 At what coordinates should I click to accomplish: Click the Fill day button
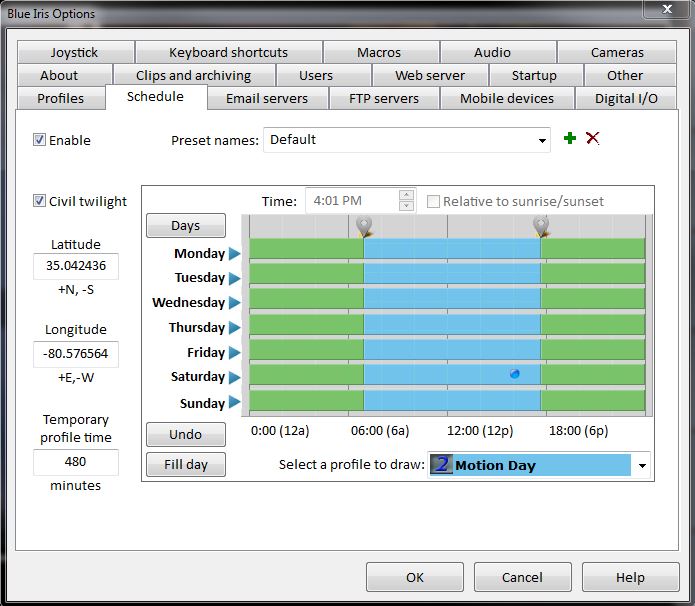(186, 465)
